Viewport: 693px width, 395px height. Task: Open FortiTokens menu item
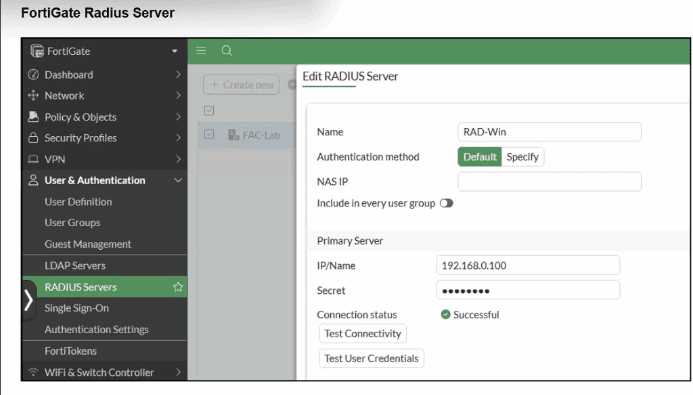coord(70,351)
